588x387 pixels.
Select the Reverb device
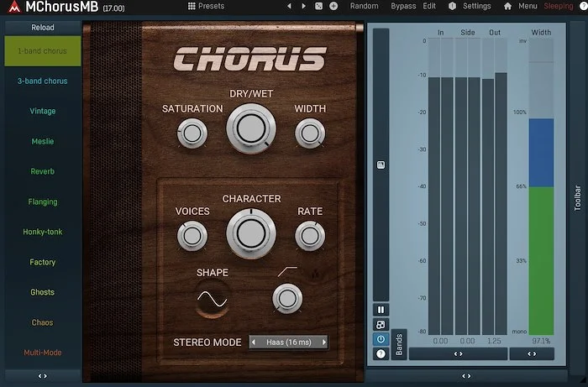point(43,171)
